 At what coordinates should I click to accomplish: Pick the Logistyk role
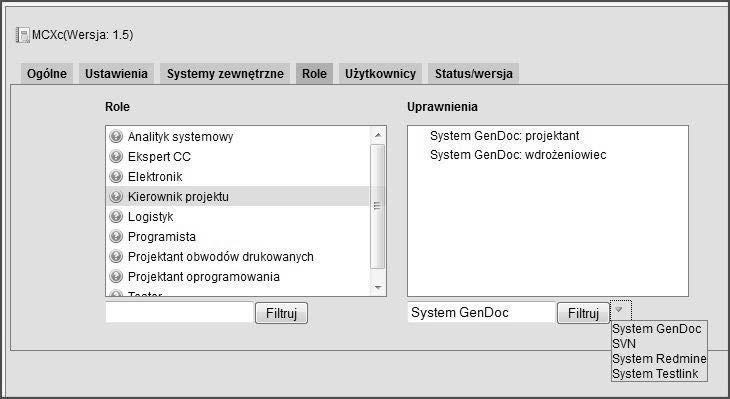(x=237, y=216)
